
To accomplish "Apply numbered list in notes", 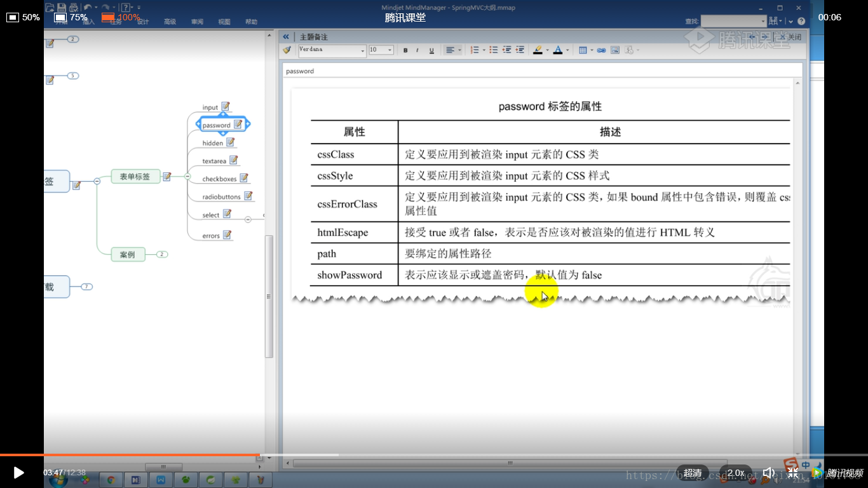I will click(475, 50).
